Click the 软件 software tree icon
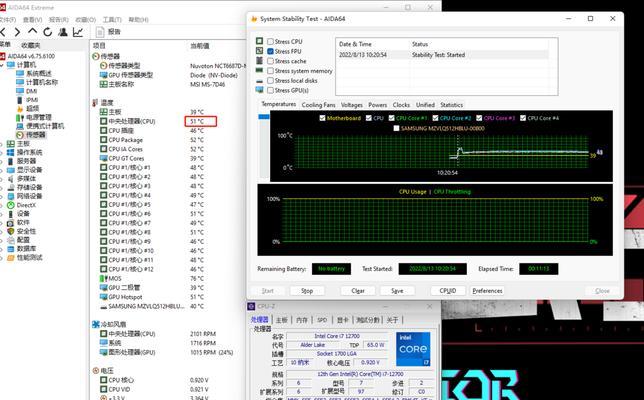Viewport: 644px width, 400px height. 10,222
